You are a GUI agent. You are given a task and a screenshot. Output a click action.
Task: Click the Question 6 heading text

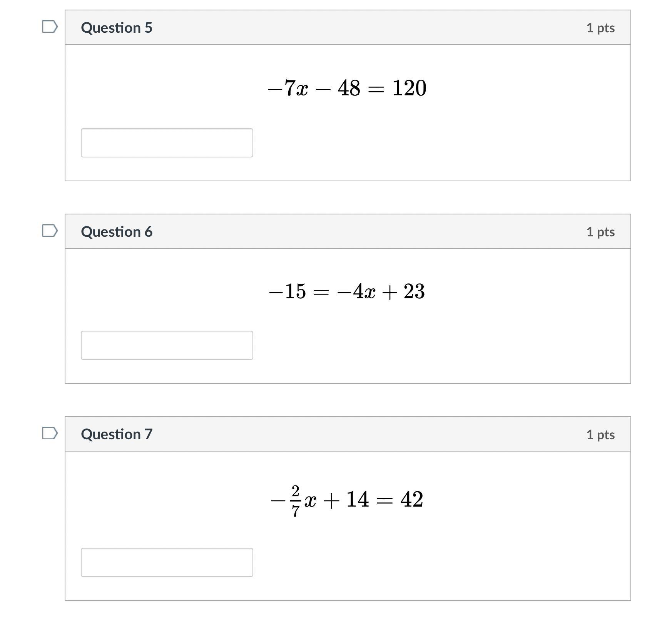[117, 232]
